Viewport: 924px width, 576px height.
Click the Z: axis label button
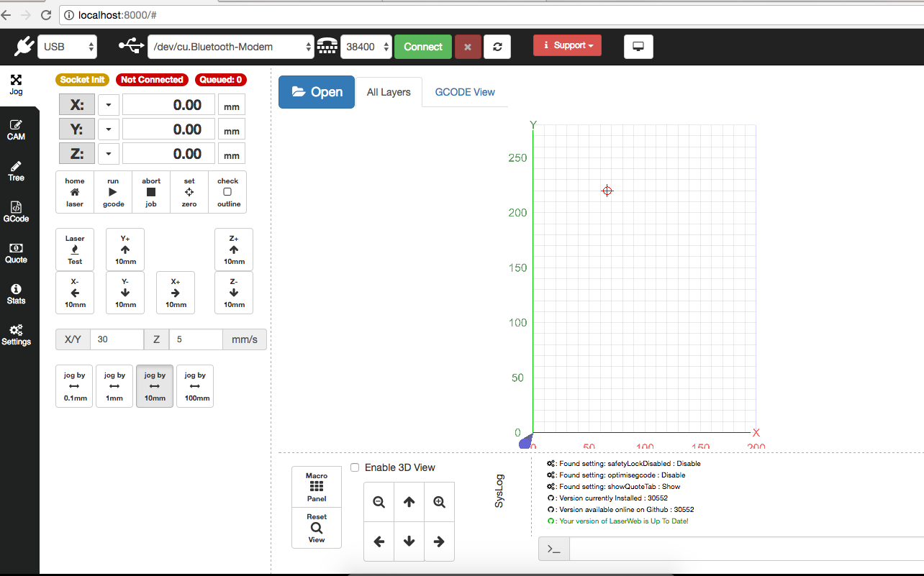click(x=76, y=154)
